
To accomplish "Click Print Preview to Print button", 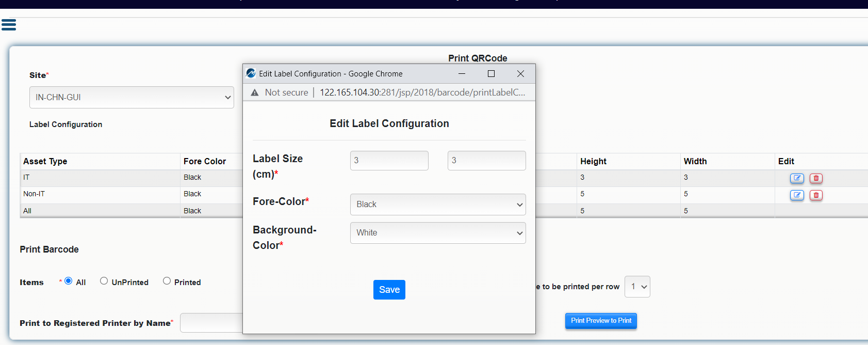I will (601, 321).
